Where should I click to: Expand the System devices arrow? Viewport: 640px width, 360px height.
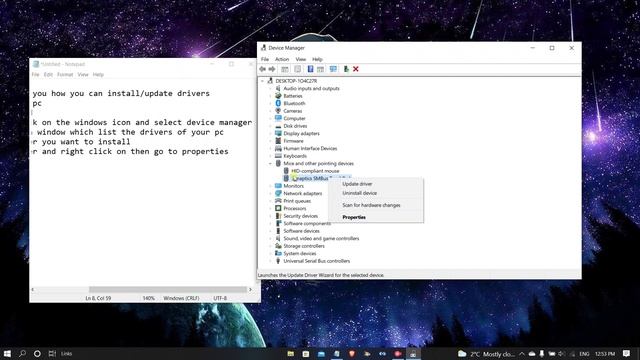click(x=270, y=253)
